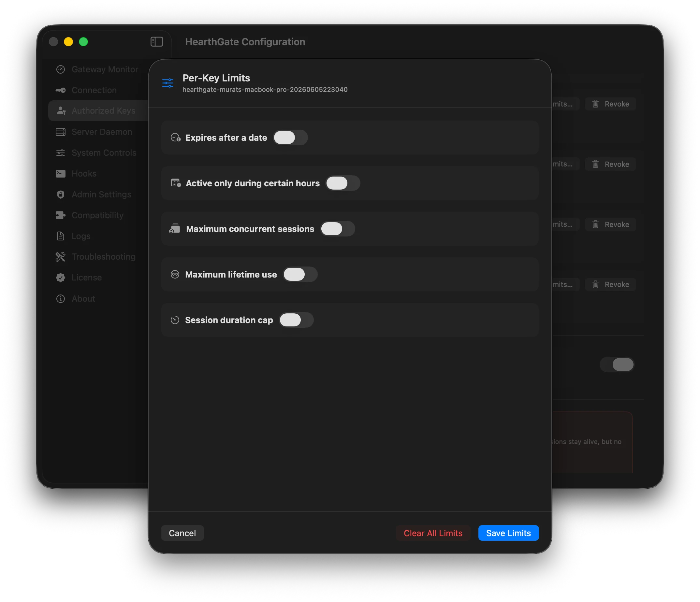The height and width of the screenshot is (602, 700).
Task: Click the second Revoke label in background window
Action: [617, 165]
